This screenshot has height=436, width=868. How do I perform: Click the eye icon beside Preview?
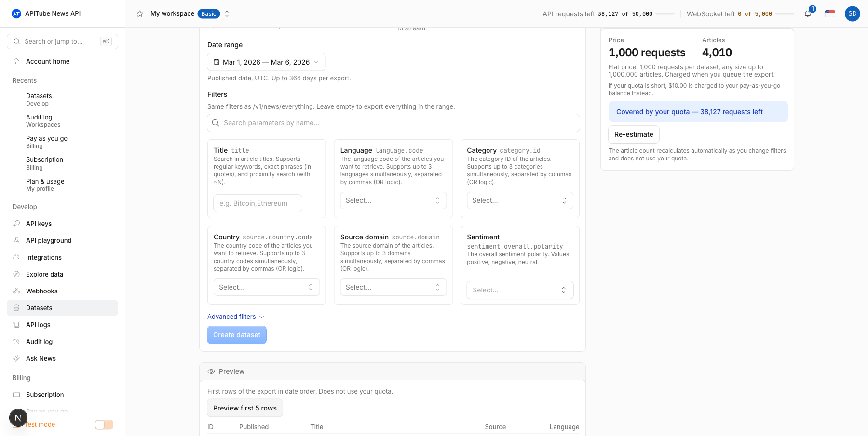click(x=211, y=371)
